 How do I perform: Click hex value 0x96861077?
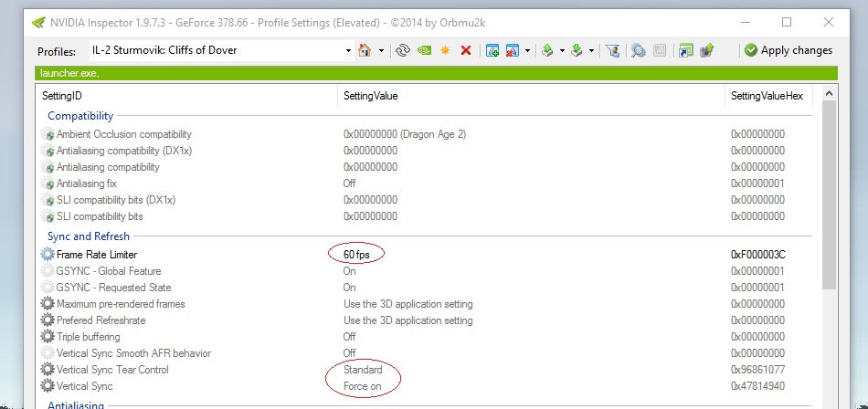pyautogui.click(x=757, y=370)
